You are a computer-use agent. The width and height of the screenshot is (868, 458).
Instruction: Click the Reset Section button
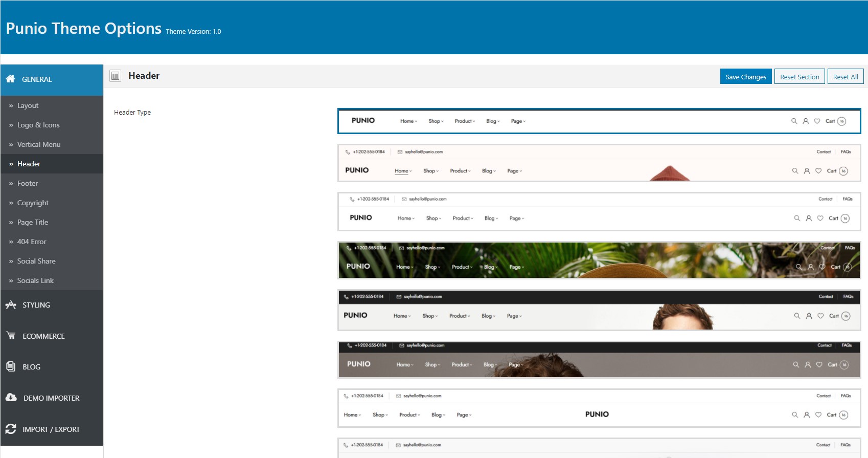click(x=800, y=77)
